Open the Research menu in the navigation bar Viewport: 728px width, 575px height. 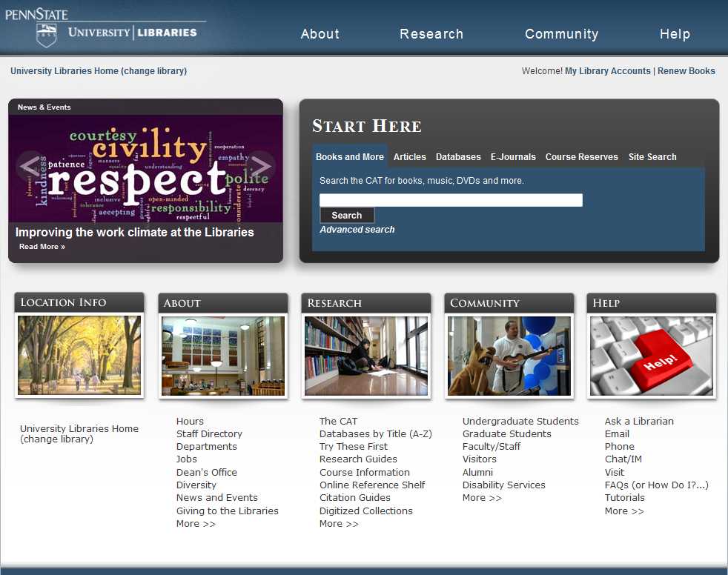[431, 34]
